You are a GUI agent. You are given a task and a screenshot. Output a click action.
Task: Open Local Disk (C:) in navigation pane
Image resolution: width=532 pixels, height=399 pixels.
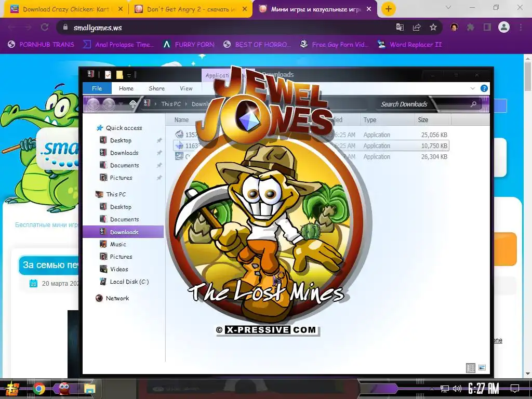pos(129,282)
